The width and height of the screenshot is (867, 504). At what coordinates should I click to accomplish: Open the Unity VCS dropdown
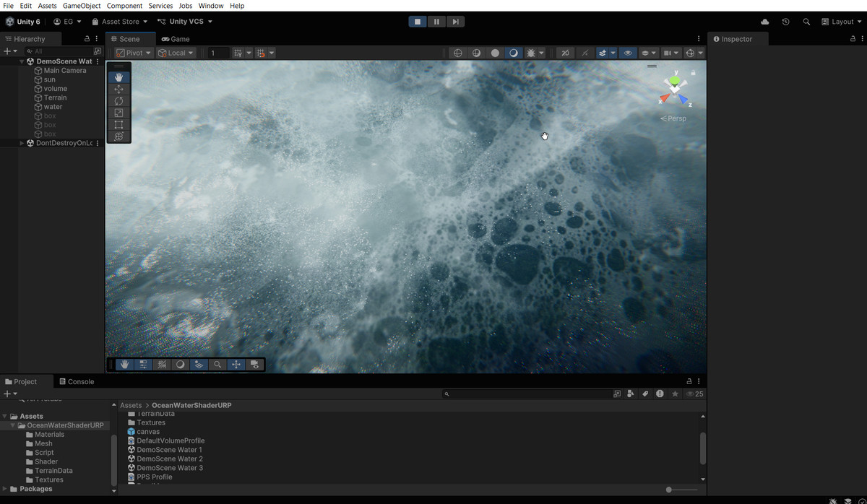(x=185, y=22)
